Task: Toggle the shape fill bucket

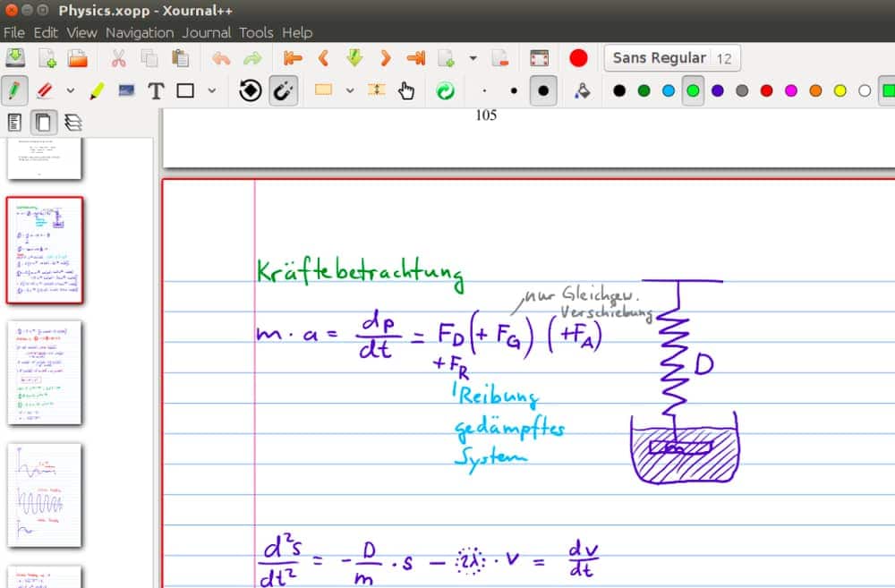Action: [583, 90]
